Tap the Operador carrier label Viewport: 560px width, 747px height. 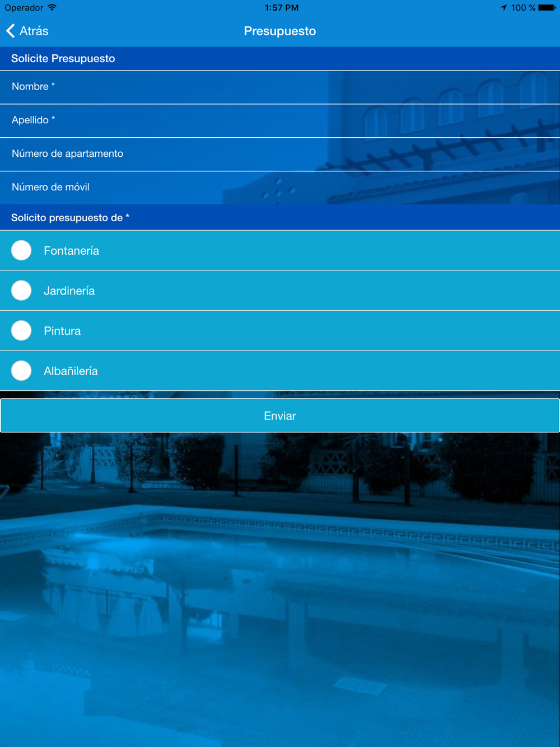coord(24,8)
